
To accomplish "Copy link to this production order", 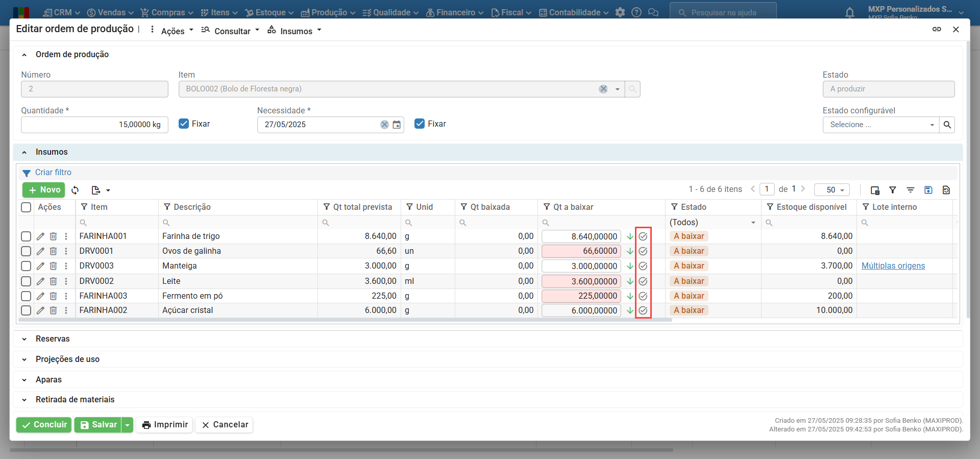I will [937, 29].
